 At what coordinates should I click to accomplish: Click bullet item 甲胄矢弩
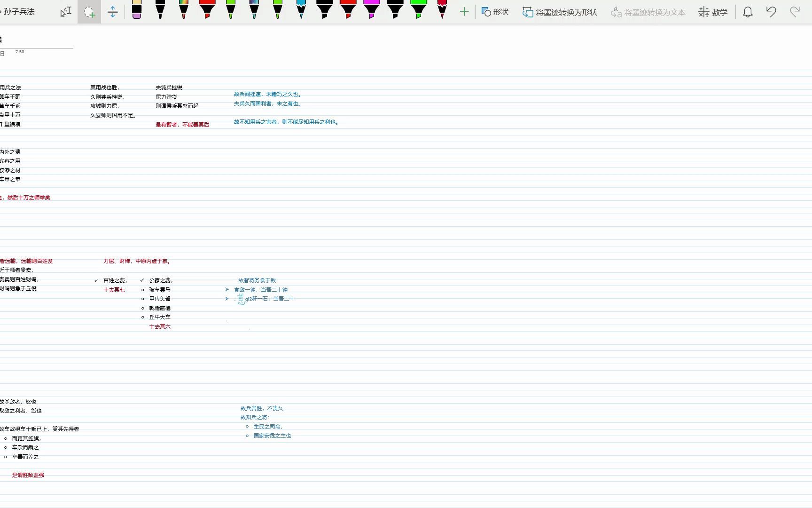tap(160, 299)
